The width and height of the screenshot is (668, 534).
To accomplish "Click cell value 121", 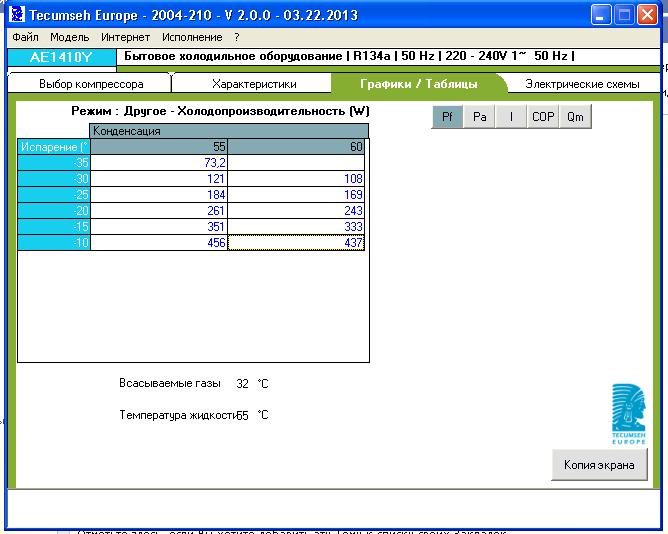I will pos(159,179).
